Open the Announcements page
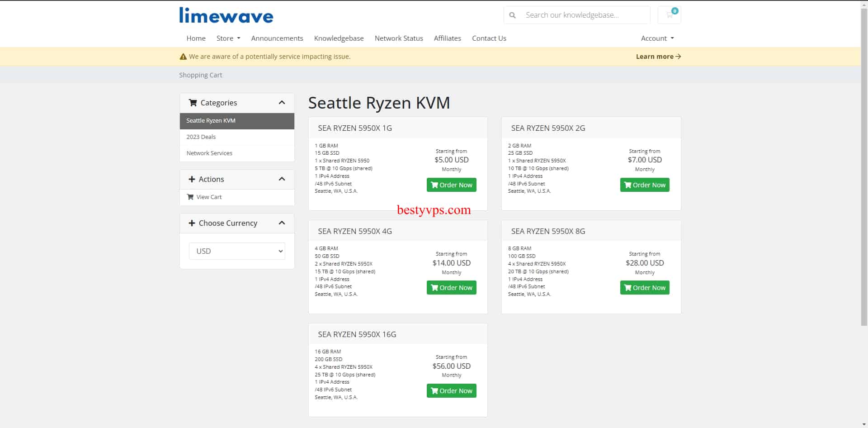Viewport: 868px width, 428px height. click(277, 38)
